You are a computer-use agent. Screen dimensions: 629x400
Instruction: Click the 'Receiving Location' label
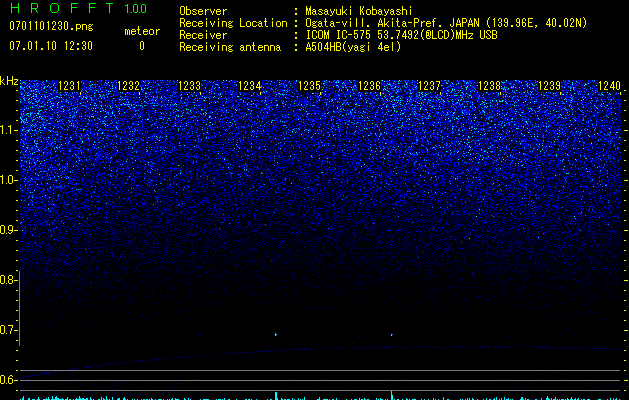point(233,23)
